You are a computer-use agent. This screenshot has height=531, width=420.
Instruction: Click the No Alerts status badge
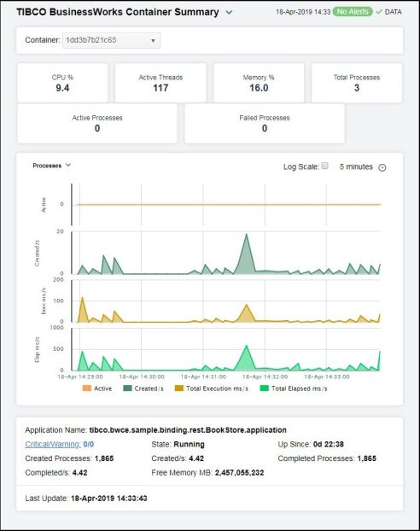353,11
